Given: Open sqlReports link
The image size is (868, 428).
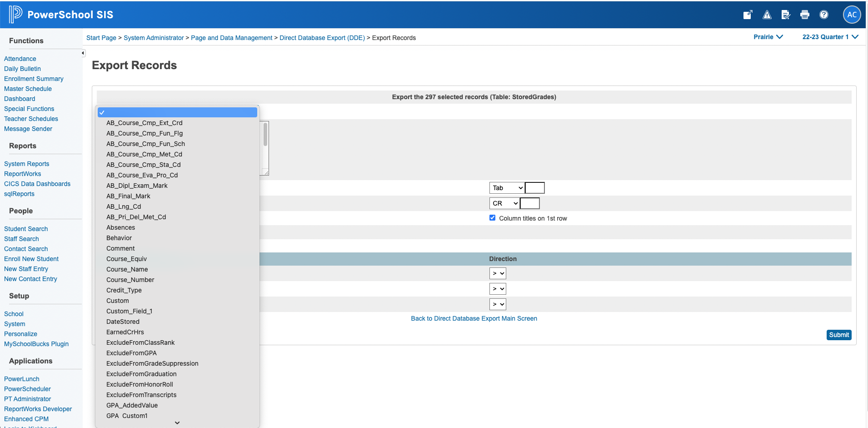Looking at the screenshot, I should [x=19, y=194].
